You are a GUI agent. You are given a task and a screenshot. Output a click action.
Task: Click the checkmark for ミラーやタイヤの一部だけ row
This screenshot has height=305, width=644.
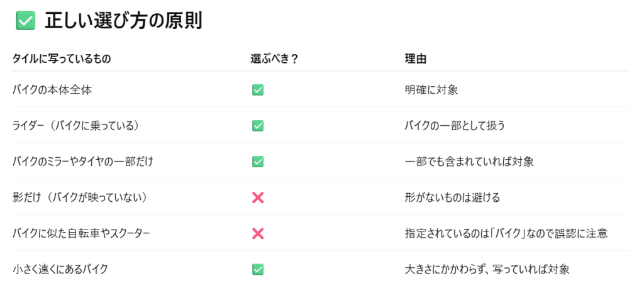coord(257,162)
